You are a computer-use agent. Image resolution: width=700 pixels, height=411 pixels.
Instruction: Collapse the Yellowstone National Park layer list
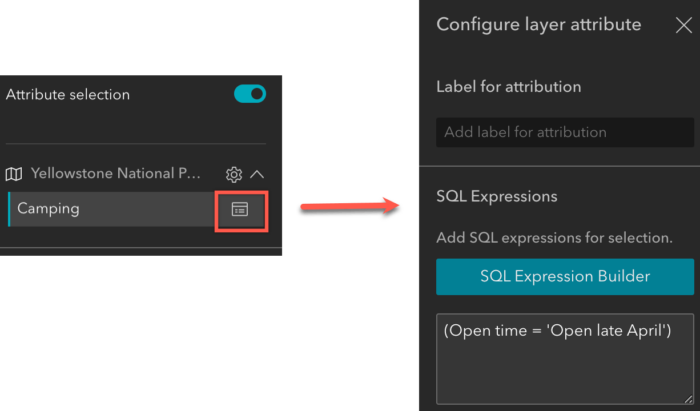[x=257, y=174]
